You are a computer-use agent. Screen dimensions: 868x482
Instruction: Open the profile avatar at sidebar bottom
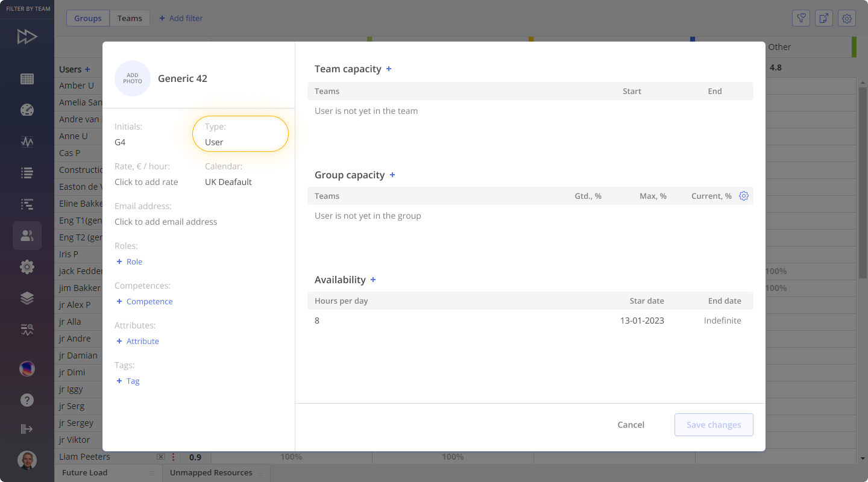[27, 460]
